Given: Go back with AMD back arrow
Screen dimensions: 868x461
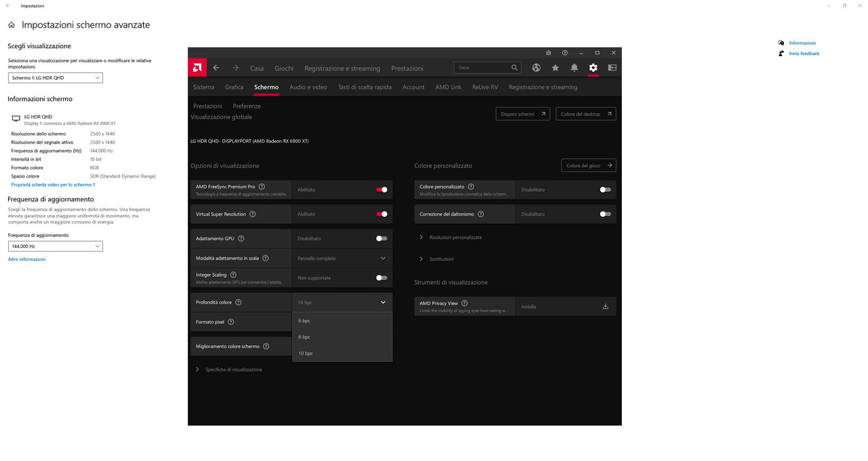Looking at the screenshot, I should coord(216,68).
